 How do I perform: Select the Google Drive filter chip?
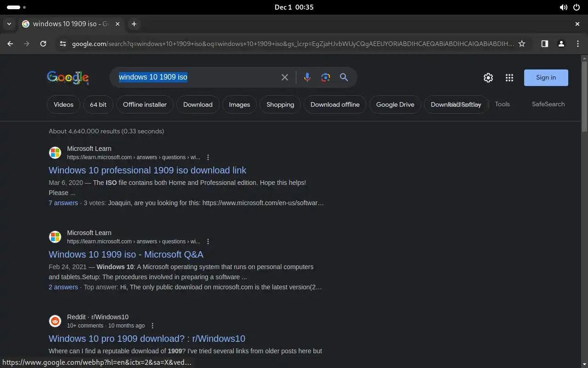point(395,104)
